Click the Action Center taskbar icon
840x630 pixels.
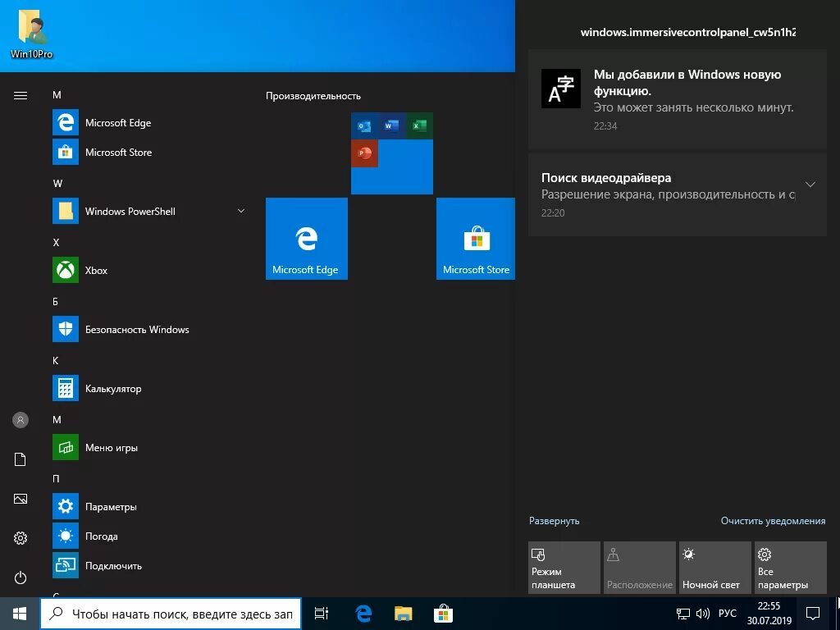point(813,614)
